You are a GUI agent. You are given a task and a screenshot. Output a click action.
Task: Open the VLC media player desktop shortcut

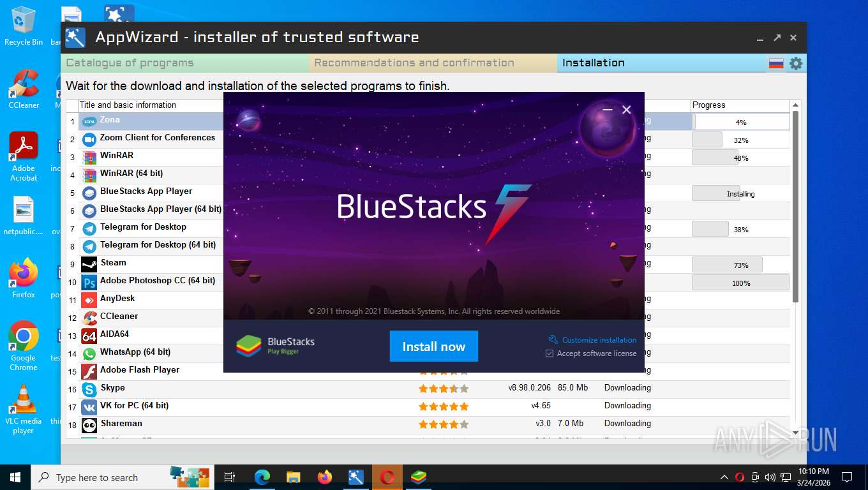[24, 408]
